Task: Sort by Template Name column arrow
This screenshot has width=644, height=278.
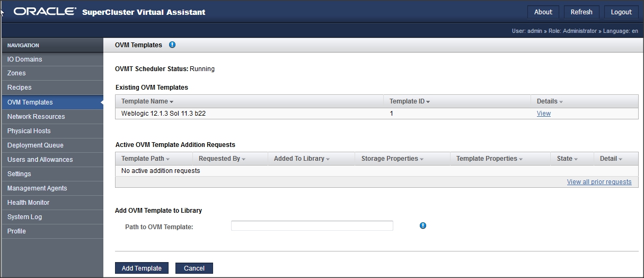Action: pos(172,102)
